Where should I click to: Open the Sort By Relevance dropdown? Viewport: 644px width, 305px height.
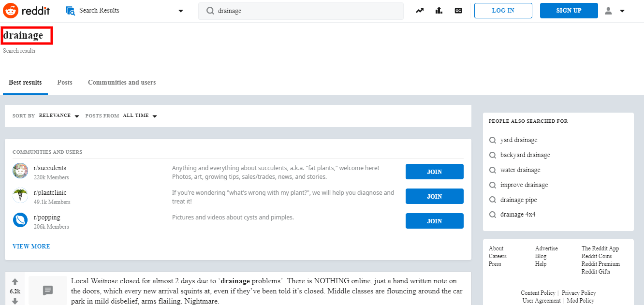[x=59, y=116]
